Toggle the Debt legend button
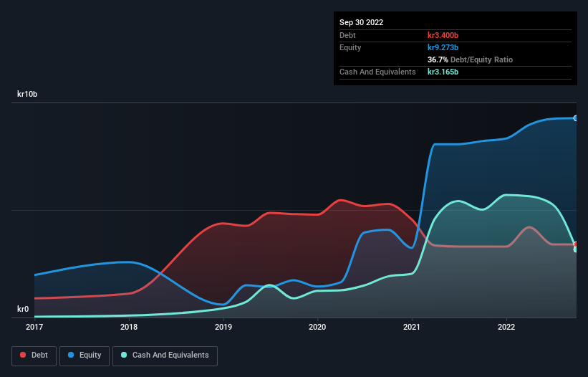 34,355
